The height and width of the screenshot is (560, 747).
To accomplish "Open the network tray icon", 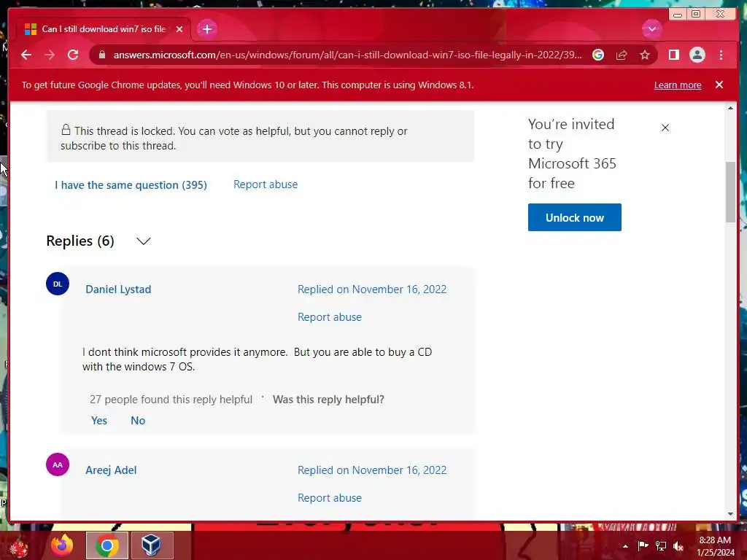I will click(x=661, y=545).
